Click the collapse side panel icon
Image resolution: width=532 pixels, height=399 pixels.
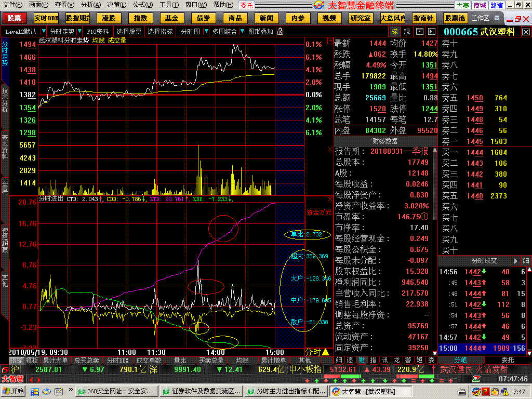pos(432,32)
